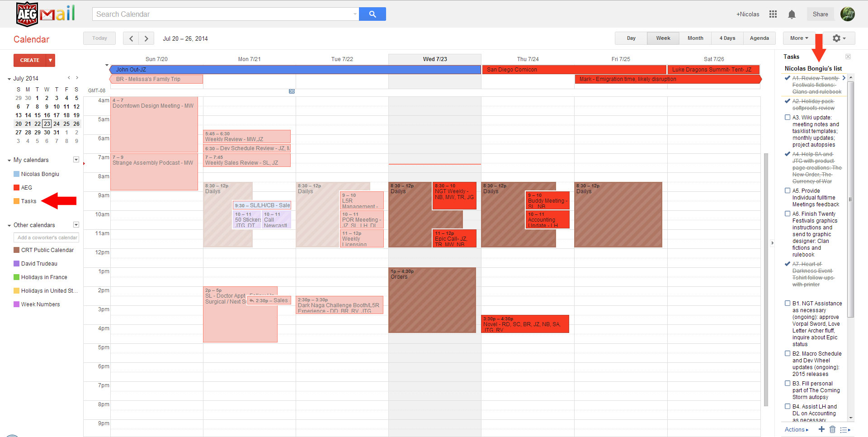This screenshot has width=868, height=437.
Task: Open the settings gear menu
Action: click(839, 38)
